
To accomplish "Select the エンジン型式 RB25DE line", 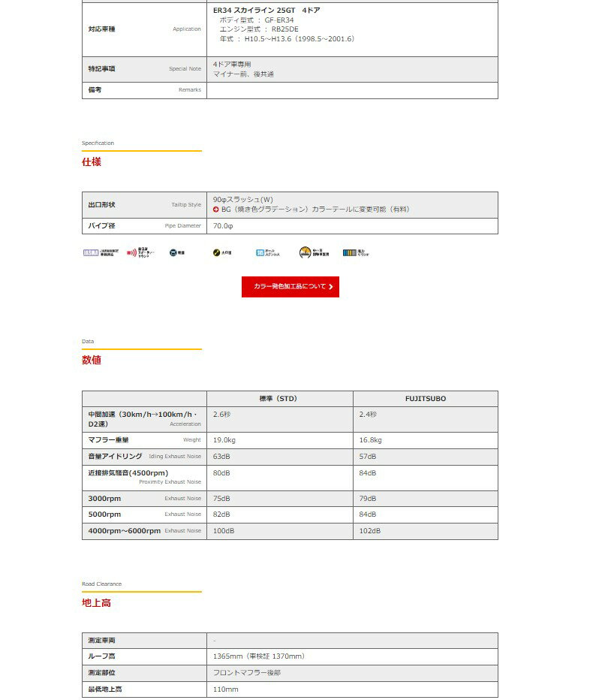I will click(259, 29).
